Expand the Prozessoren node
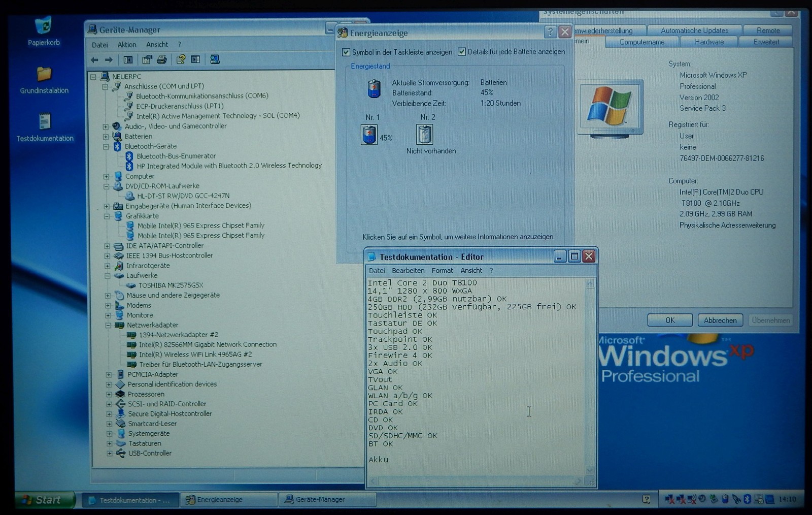 109,395
